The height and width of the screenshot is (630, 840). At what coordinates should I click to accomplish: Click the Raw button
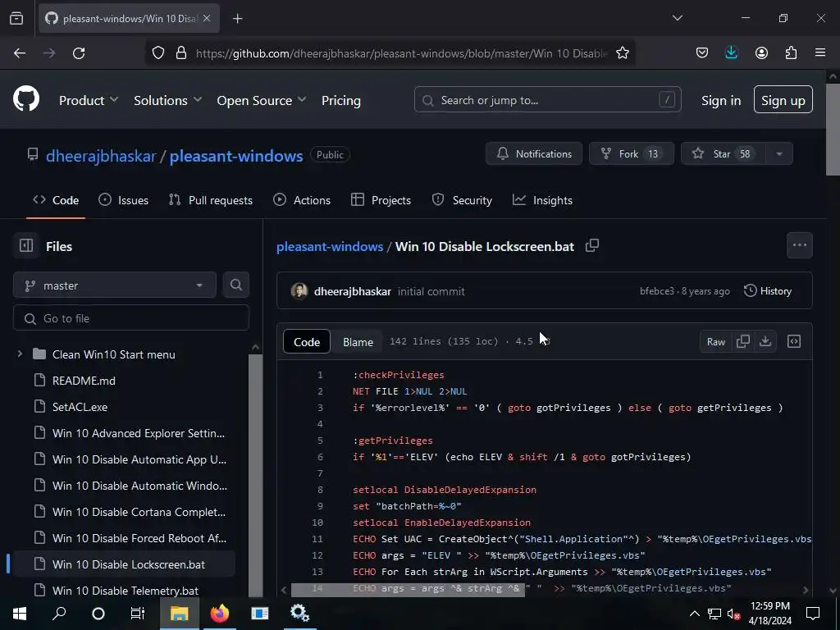(715, 341)
